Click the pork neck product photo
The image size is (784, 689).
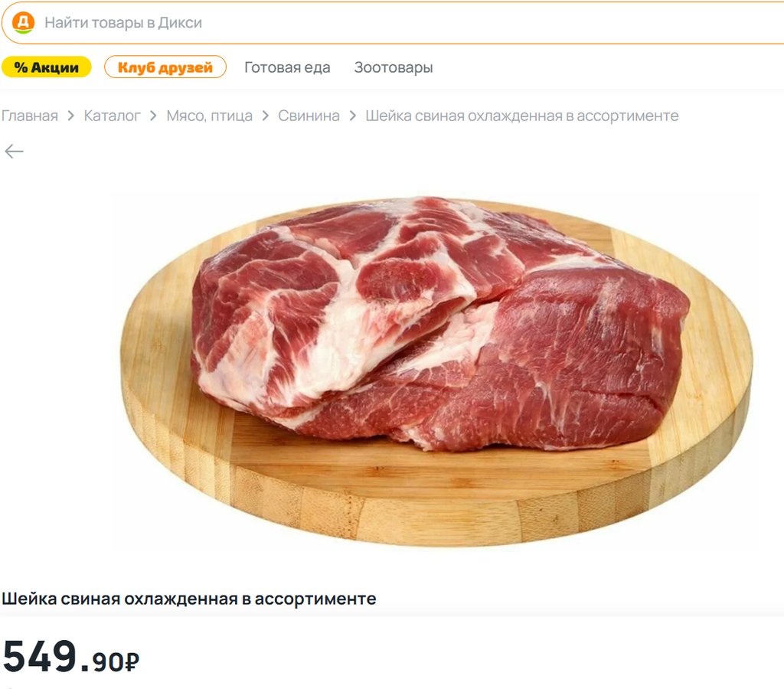[436, 371]
